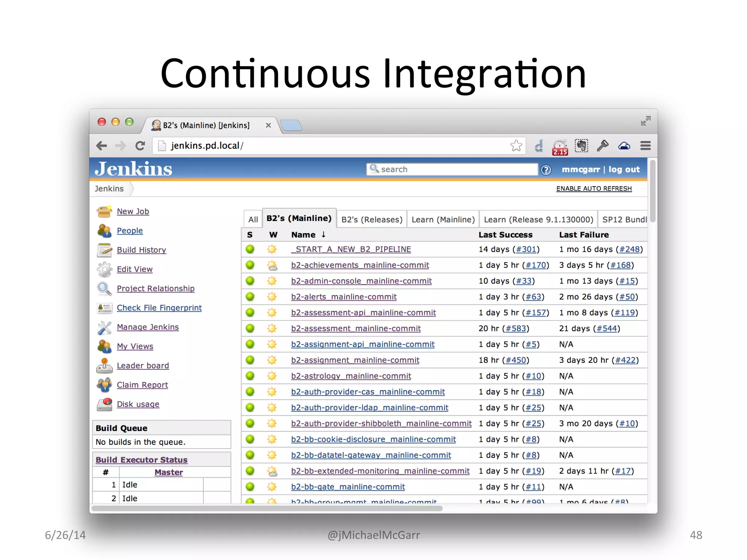Click green status ball for b2-alerts_mainline-commit

250,297
